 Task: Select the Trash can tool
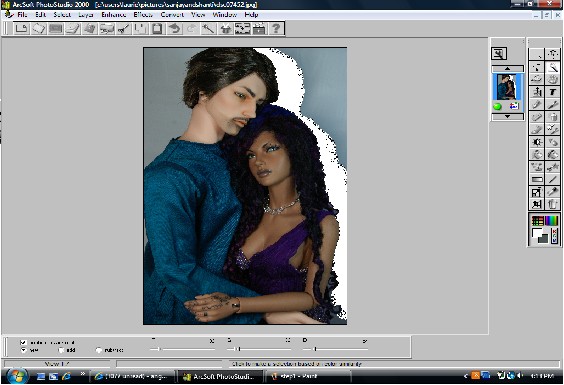coord(553,204)
